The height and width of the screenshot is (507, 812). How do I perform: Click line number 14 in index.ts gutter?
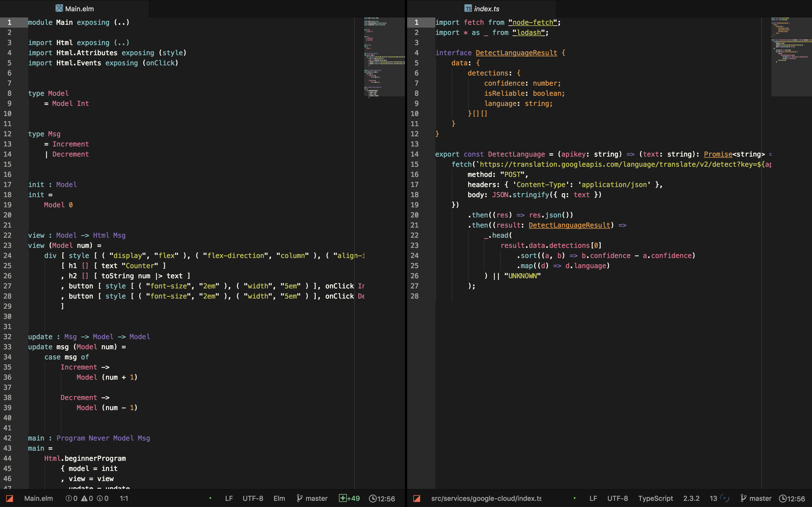point(414,154)
